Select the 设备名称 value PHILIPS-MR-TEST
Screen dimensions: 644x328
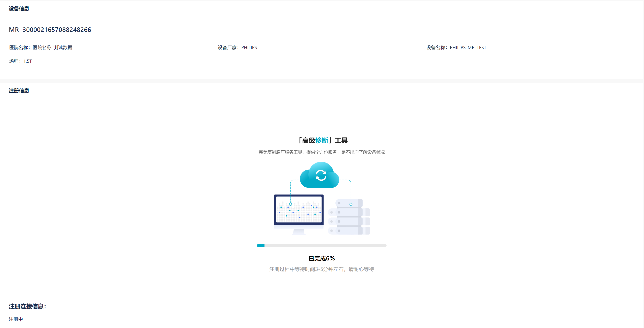point(468,47)
